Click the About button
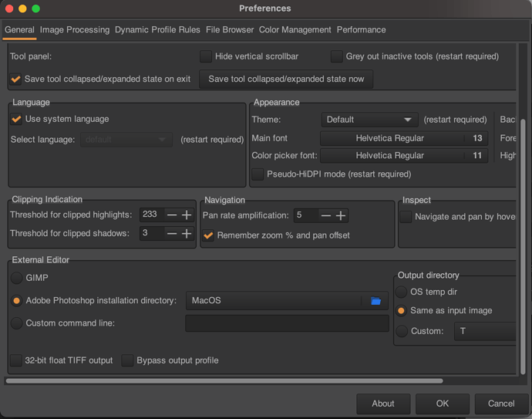This screenshot has width=532, height=419. (383, 404)
